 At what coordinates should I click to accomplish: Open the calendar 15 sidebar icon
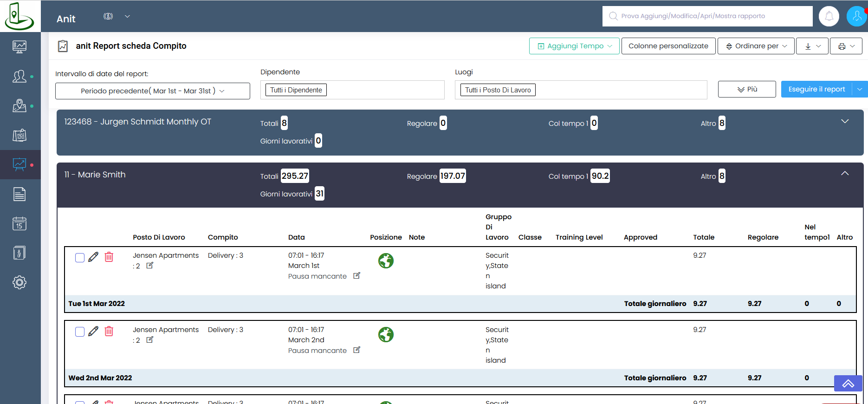click(19, 223)
